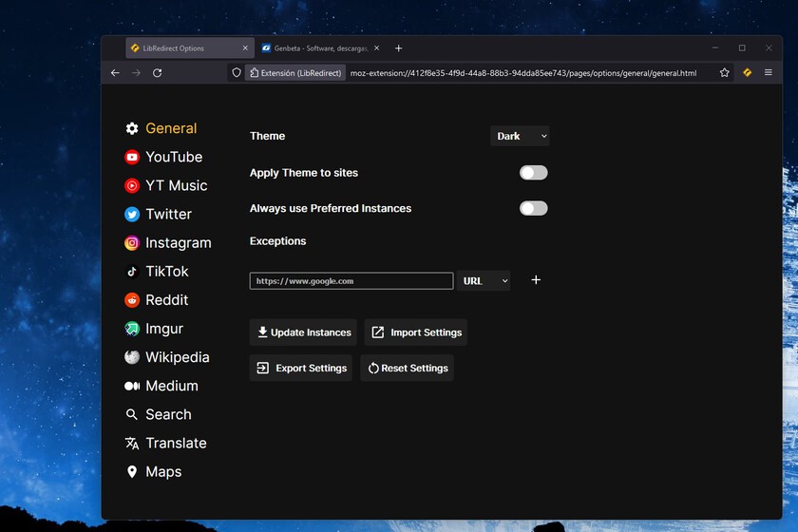Go back with the browser back arrow
This screenshot has width=798, height=532.
coord(115,73)
